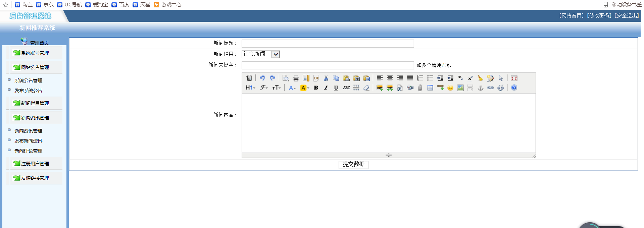644x228 pixels.
Task: Open the font size dropdown
Action: 276,88
